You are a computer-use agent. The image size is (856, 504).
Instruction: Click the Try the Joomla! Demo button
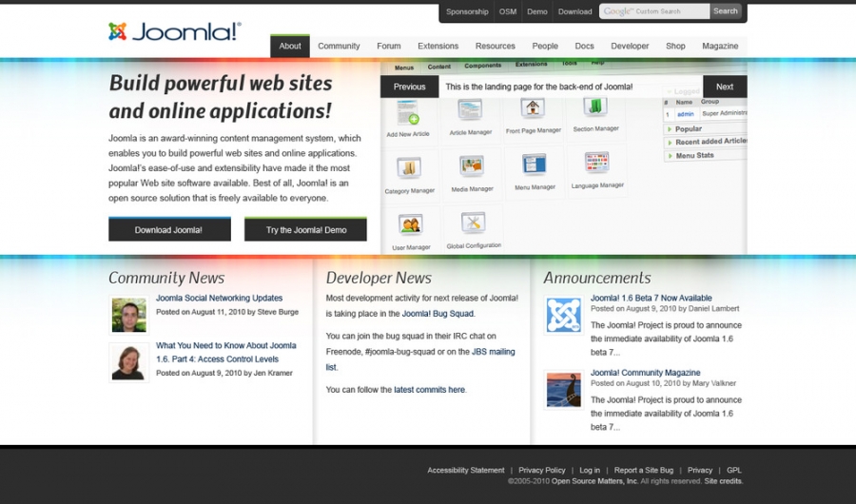point(305,229)
